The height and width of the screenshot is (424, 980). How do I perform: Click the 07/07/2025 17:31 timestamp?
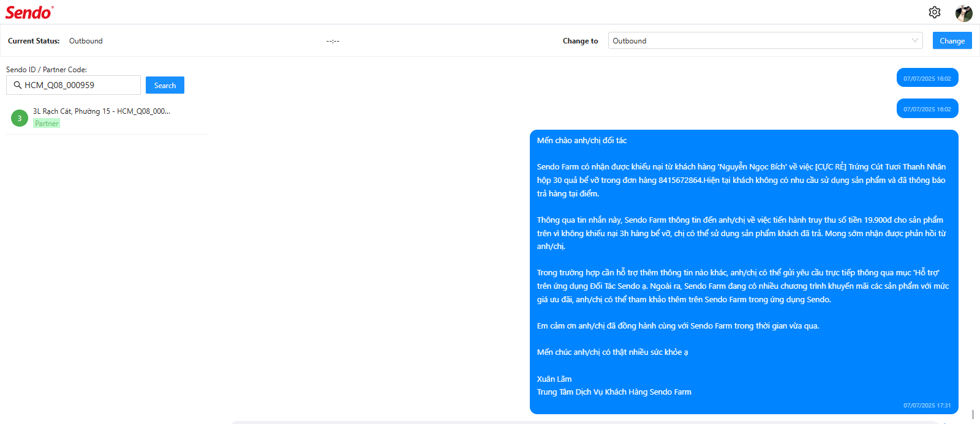[x=927, y=406]
